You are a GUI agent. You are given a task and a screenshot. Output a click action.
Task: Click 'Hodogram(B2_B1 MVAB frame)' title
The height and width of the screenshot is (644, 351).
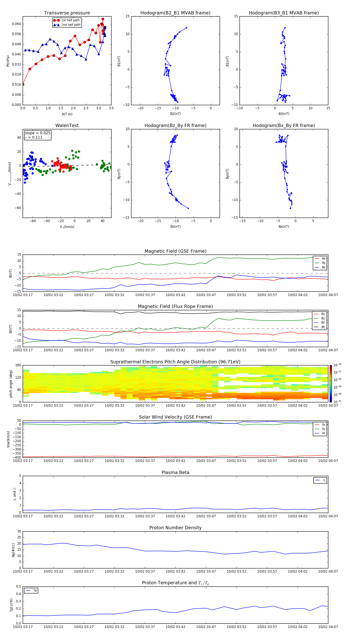click(175, 13)
